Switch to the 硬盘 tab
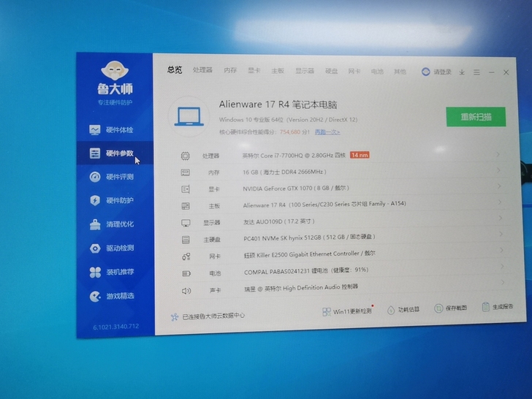Viewport: 532px width, 399px height. coord(331,71)
